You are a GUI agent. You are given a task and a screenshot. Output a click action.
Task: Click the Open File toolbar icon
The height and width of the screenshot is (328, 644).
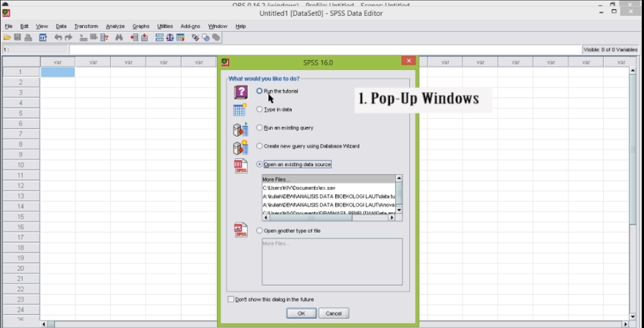7,37
